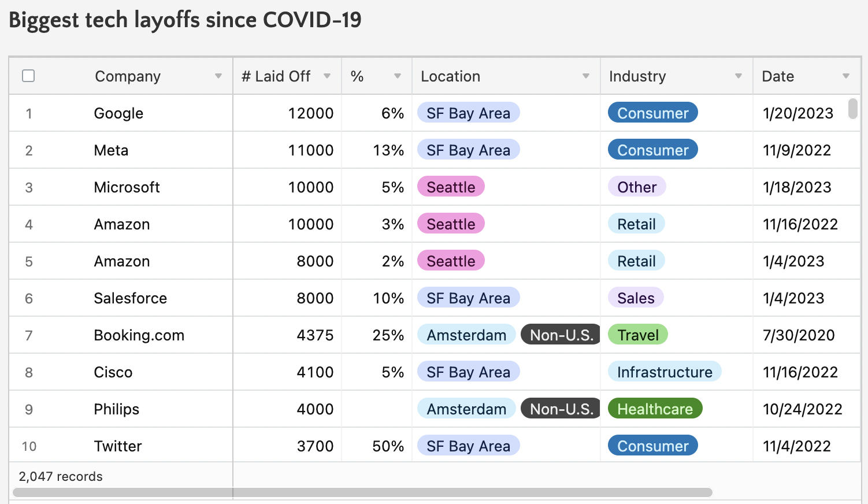Screen dimensions: 868x504
Task: Click Philips' Non-U.S. tag
Action: (561, 409)
